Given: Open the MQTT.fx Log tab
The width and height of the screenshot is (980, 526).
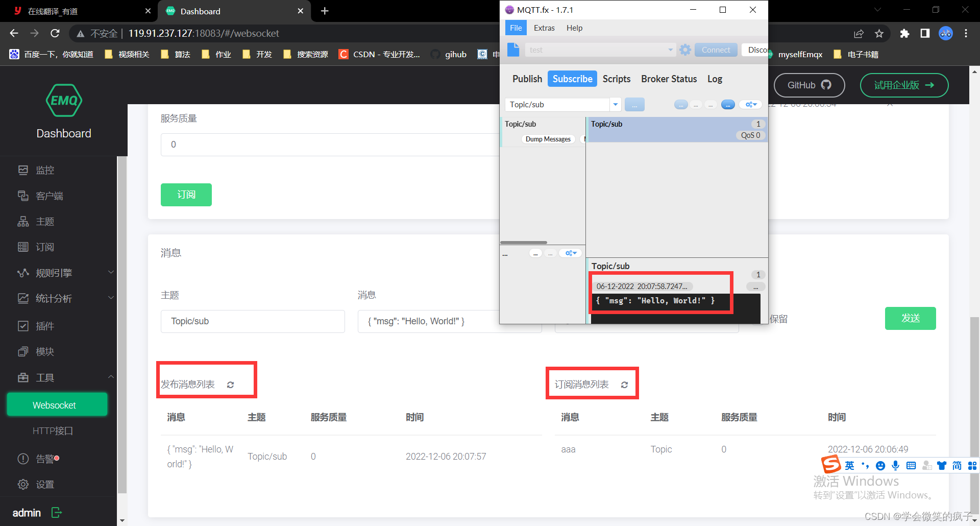Looking at the screenshot, I should click(715, 79).
